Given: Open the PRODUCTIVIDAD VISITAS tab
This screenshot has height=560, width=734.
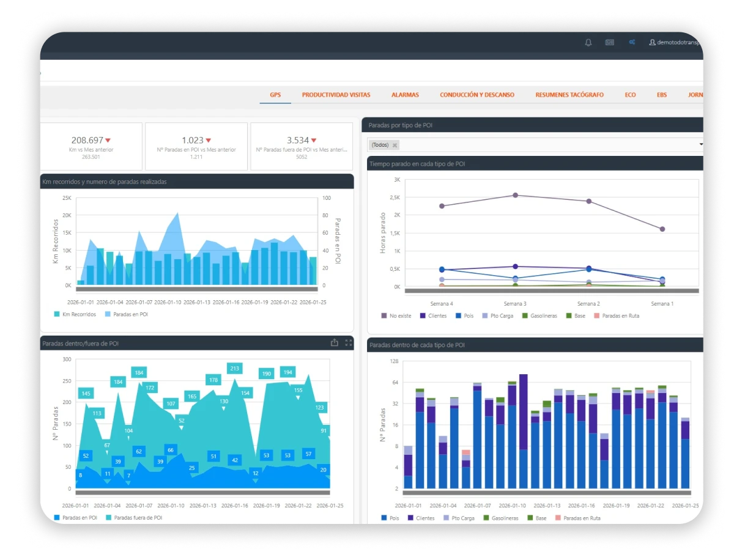Looking at the screenshot, I should [336, 95].
